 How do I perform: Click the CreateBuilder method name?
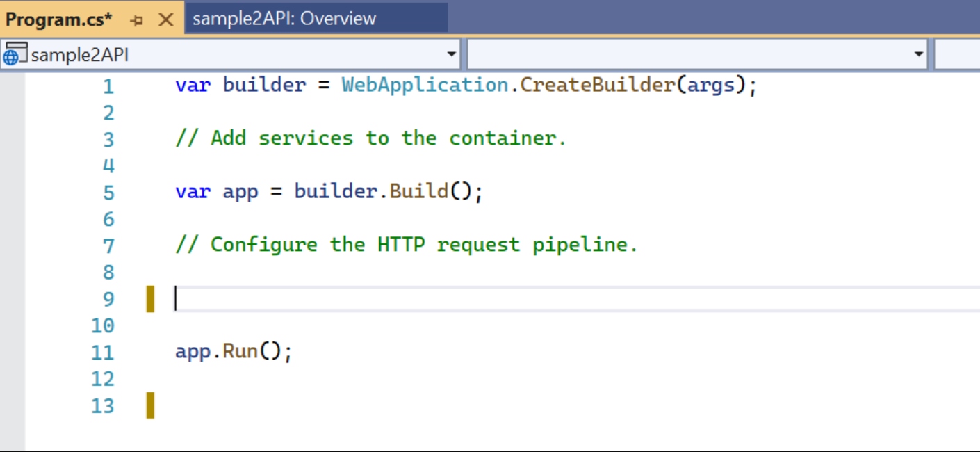[x=597, y=86]
